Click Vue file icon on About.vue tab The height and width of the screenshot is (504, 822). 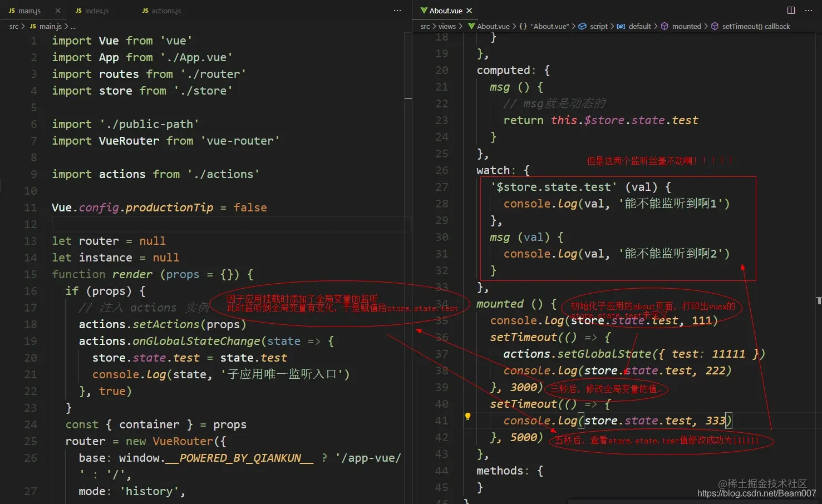click(424, 11)
